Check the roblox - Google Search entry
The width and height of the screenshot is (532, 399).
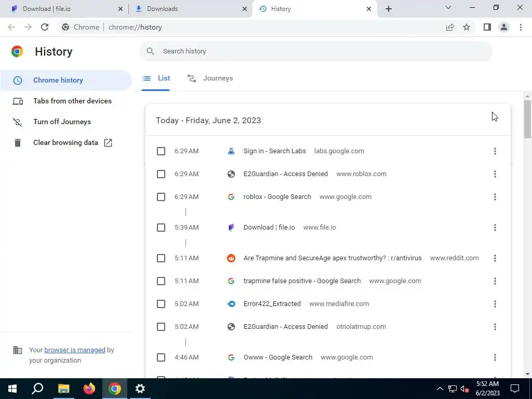click(161, 197)
